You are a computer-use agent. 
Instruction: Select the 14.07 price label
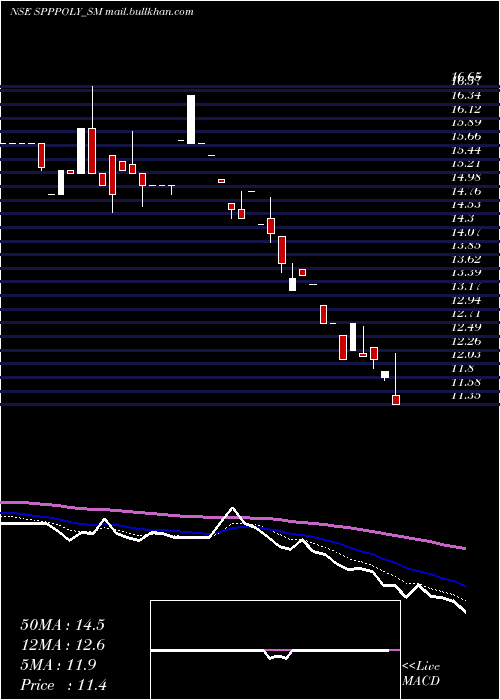[466, 232]
